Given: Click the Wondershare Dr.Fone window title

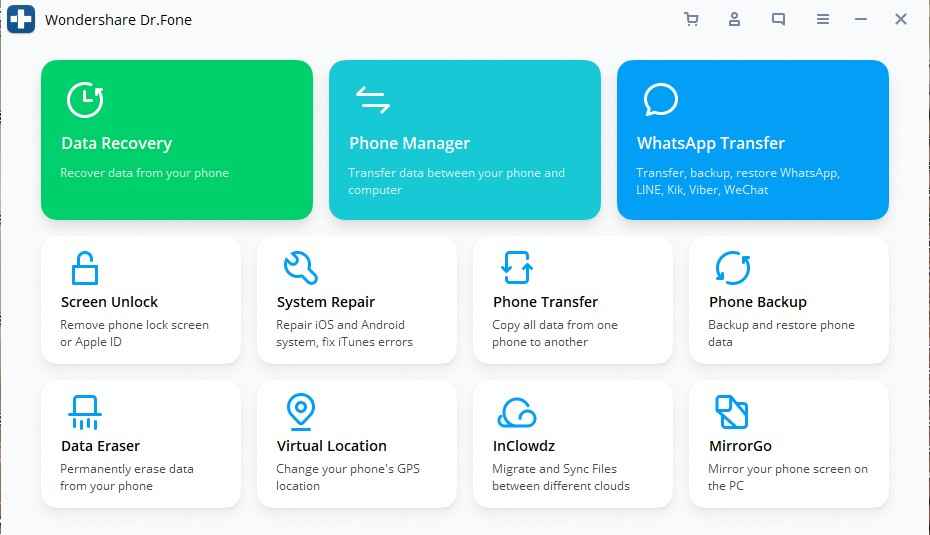Looking at the screenshot, I should tap(118, 20).
